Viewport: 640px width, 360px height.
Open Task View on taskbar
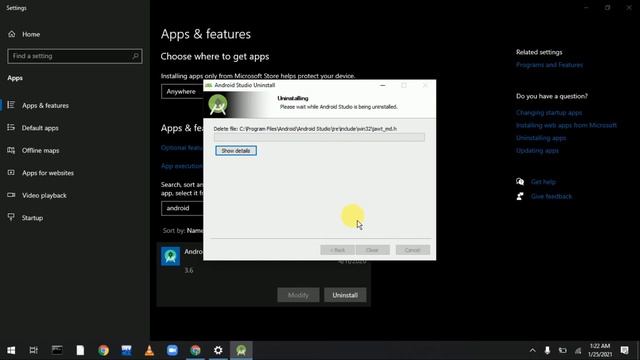(33, 350)
